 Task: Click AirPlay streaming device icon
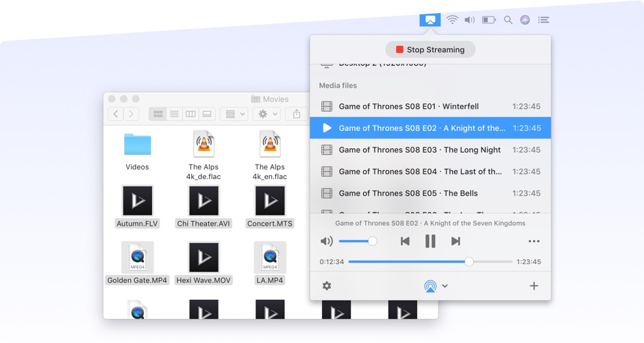click(430, 286)
